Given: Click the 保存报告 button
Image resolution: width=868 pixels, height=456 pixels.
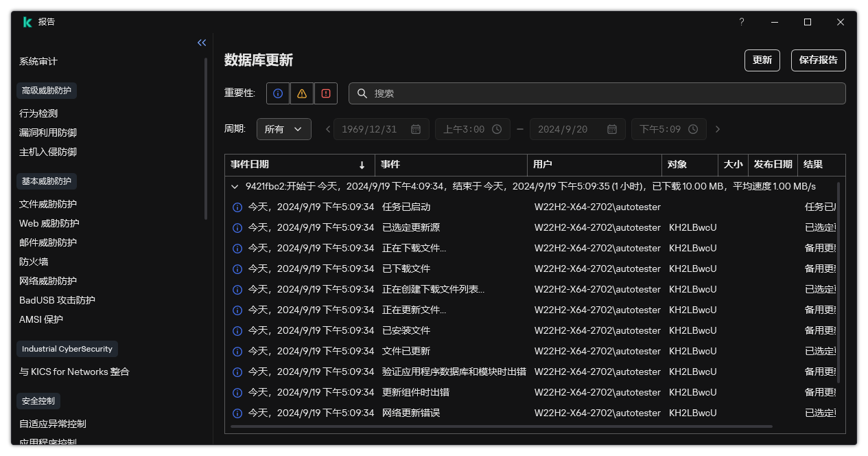Looking at the screenshot, I should tap(818, 60).
